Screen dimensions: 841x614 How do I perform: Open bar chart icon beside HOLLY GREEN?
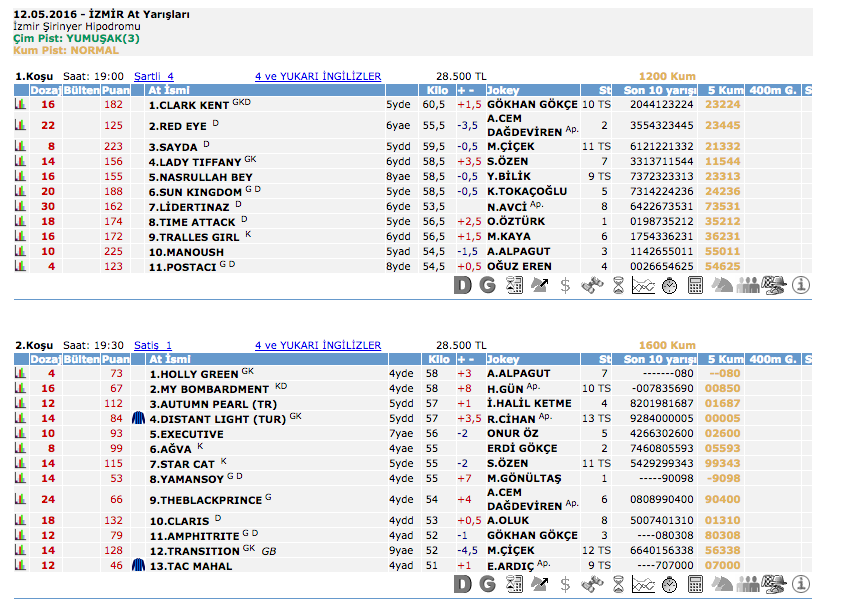point(19,374)
